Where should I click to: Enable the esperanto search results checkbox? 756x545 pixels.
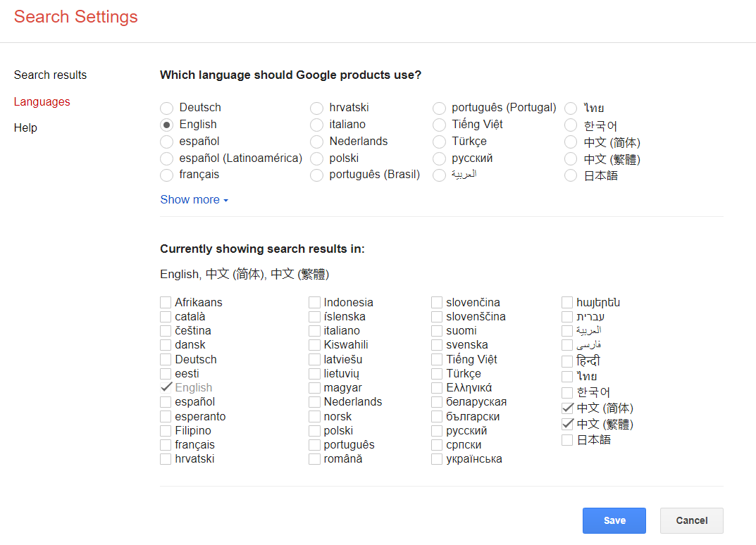pos(166,416)
